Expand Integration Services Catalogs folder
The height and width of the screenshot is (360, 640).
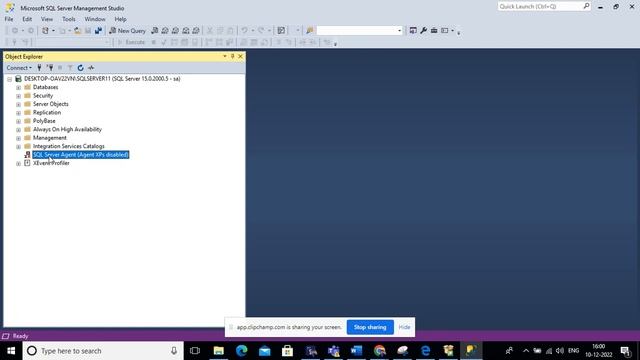pos(18,147)
